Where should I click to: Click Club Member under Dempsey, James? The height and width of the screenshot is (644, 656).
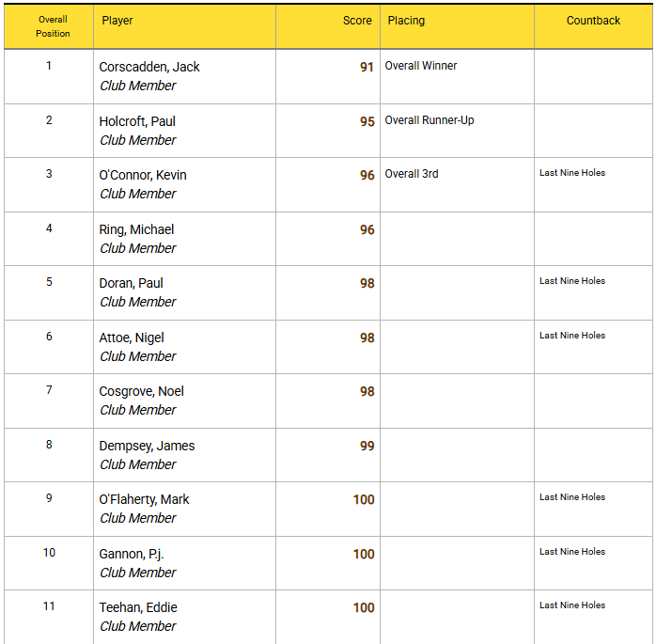click(138, 464)
